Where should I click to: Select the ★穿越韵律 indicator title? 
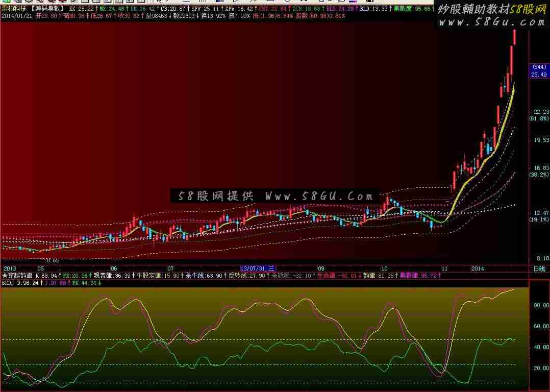pos(17,276)
